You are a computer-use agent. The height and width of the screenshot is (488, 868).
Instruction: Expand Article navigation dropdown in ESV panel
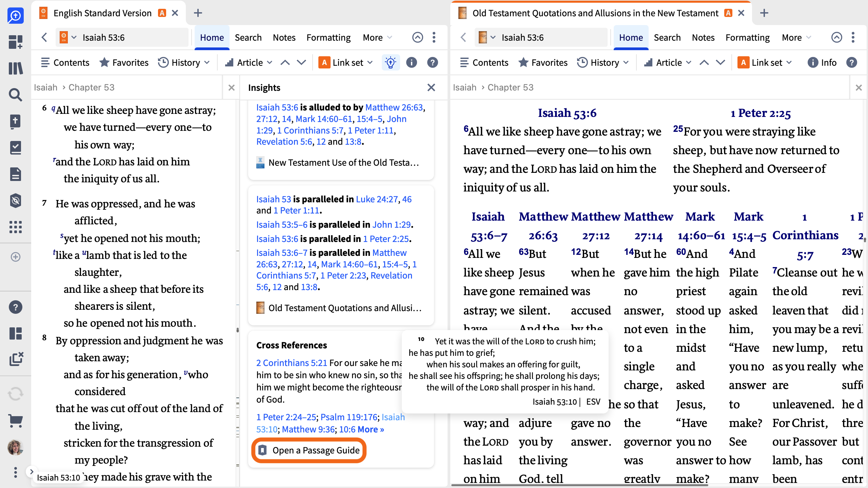249,62
